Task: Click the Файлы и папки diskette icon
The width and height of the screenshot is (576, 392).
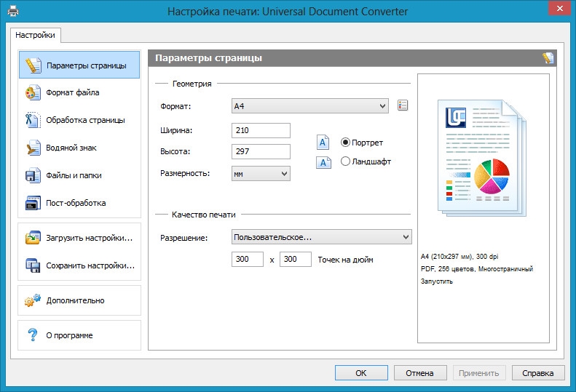Action: point(33,175)
